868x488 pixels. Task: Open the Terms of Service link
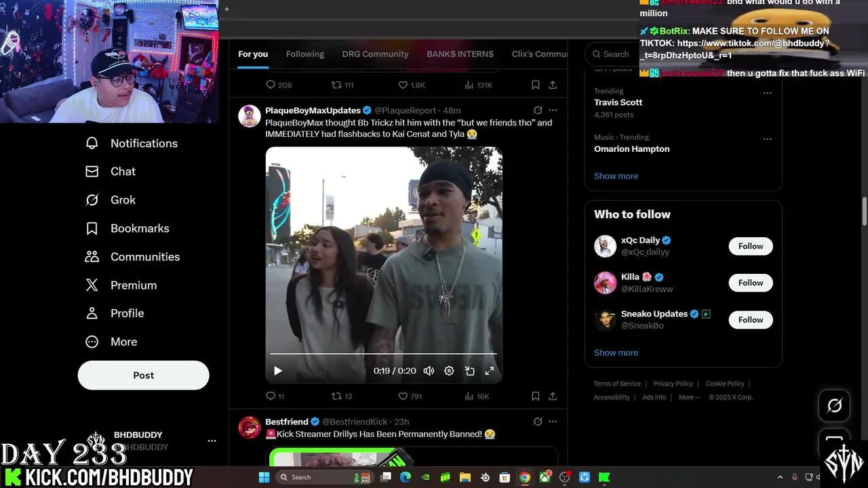(617, 384)
